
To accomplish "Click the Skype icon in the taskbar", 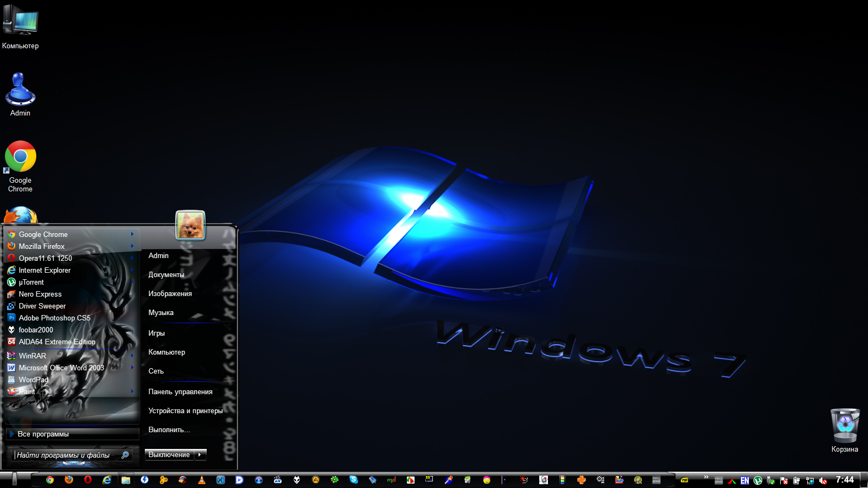I will (354, 480).
